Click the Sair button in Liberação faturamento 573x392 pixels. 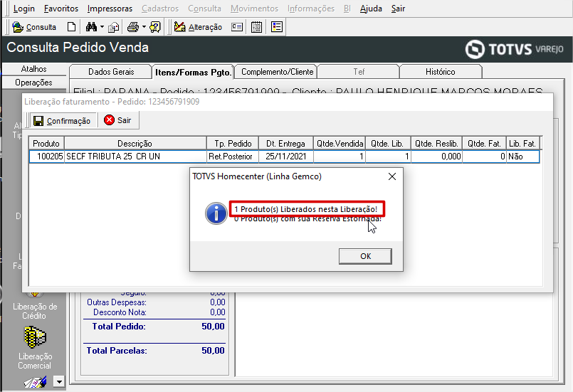[x=117, y=120]
